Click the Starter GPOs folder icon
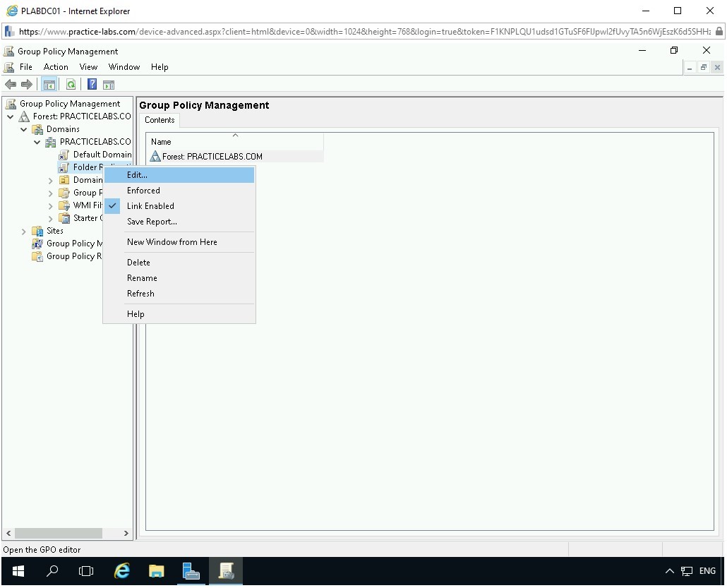Screen dimensions: 727x588 click(64, 218)
